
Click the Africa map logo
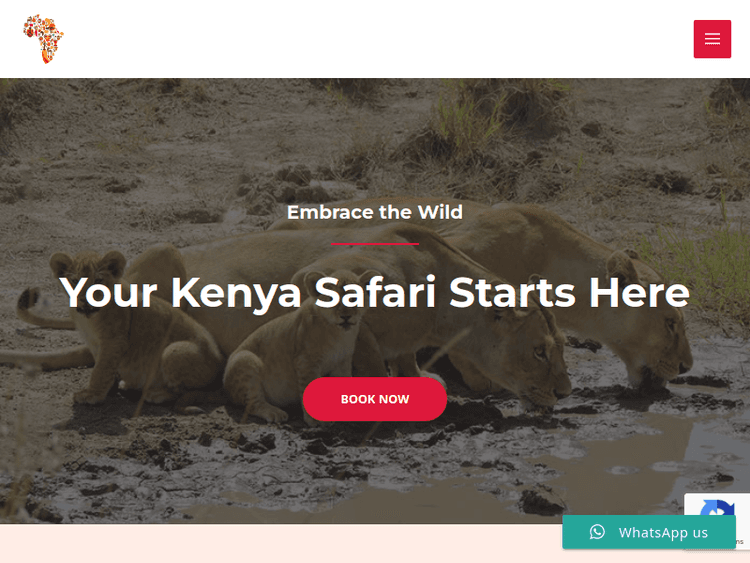coord(43,39)
